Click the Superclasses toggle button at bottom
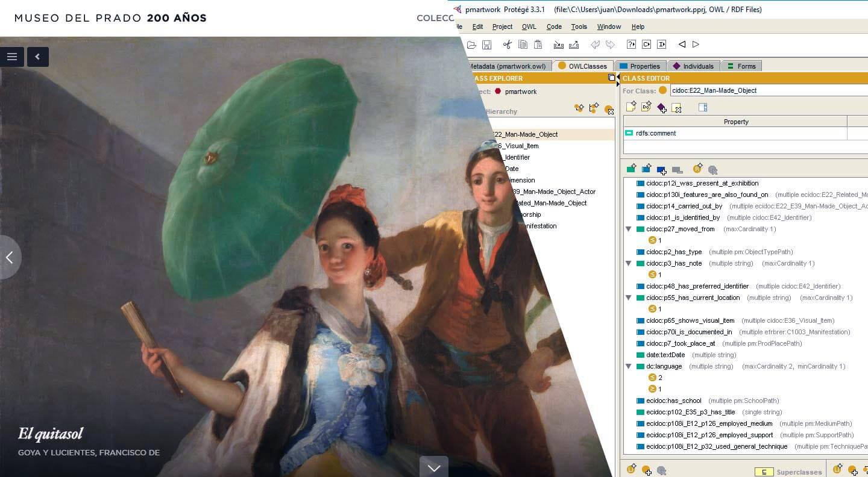 click(764, 472)
